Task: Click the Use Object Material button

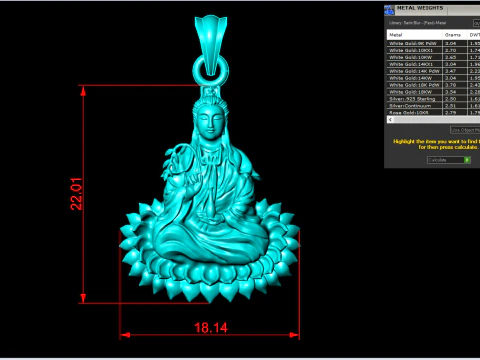Action: coord(465,130)
